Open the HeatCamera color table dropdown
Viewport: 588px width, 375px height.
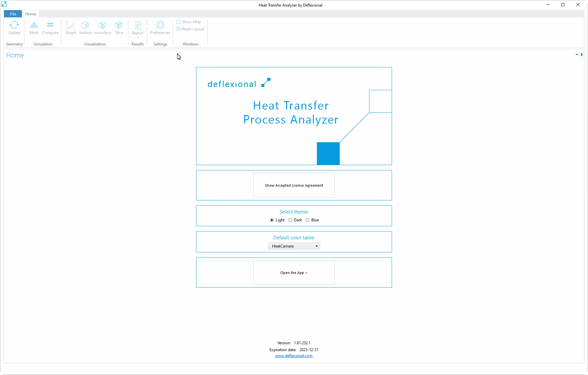point(294,246)
